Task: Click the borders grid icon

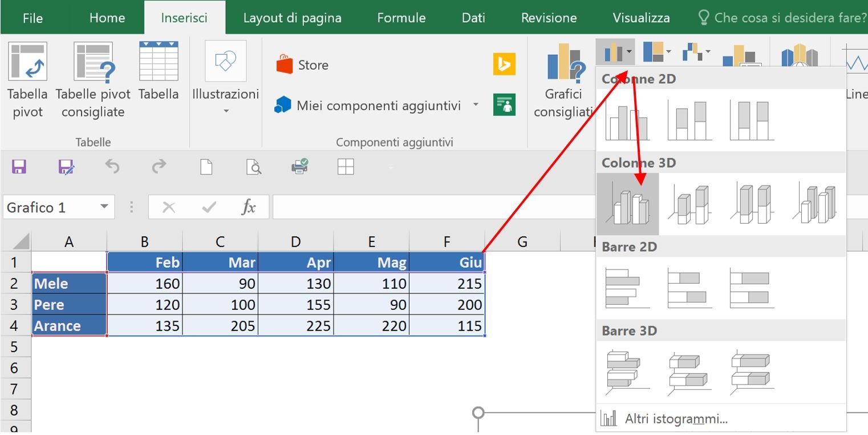Action: [x=346, y=167]
